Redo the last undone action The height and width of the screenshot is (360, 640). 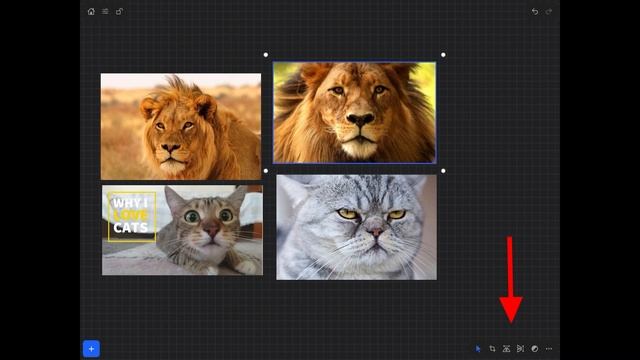(549, 11)
